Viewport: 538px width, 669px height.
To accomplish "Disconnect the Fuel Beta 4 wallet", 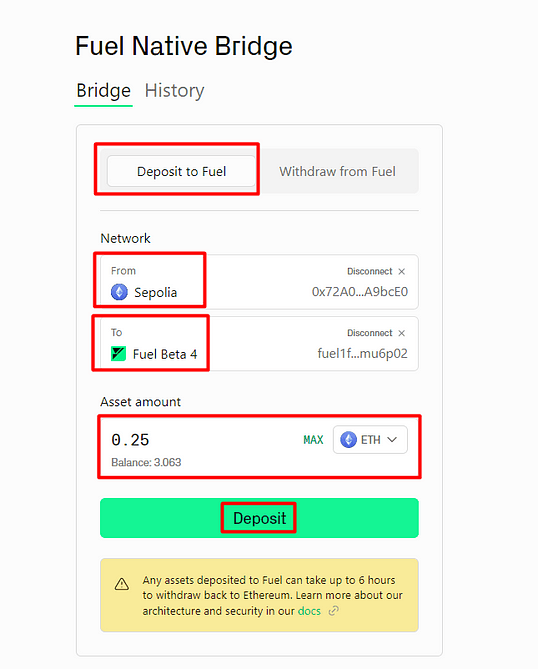I will (x=369, y=333).
